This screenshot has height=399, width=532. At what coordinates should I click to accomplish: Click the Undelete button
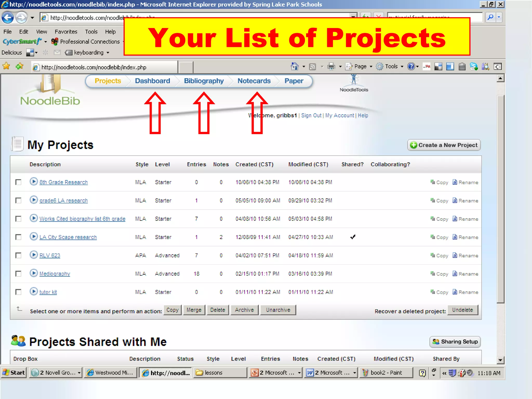pos(463,310)
